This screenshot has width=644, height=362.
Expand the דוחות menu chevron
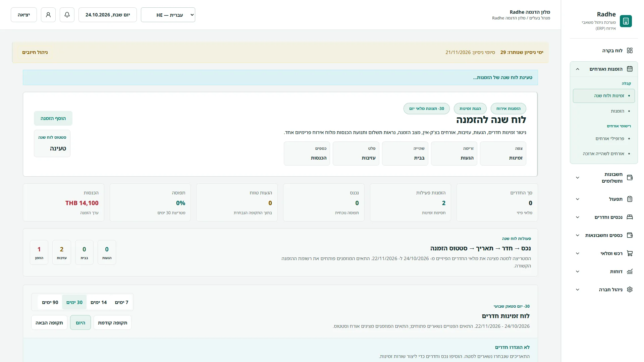(x=578, y=271)
